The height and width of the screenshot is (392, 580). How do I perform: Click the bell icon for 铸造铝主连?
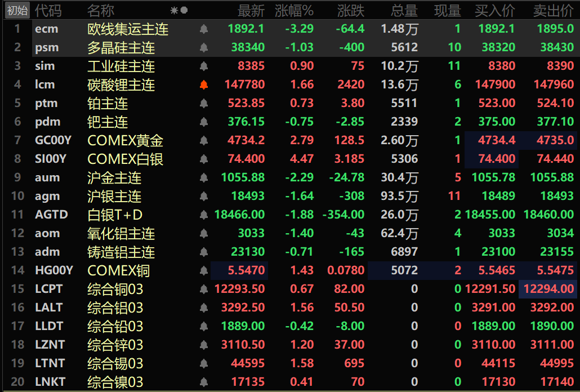tap(203, 252)
